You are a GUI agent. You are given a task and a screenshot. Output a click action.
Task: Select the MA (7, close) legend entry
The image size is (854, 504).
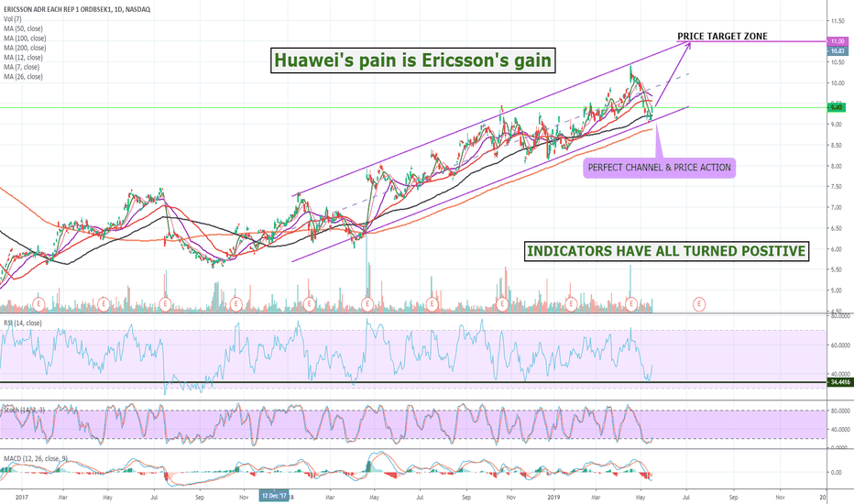[21, 67]
